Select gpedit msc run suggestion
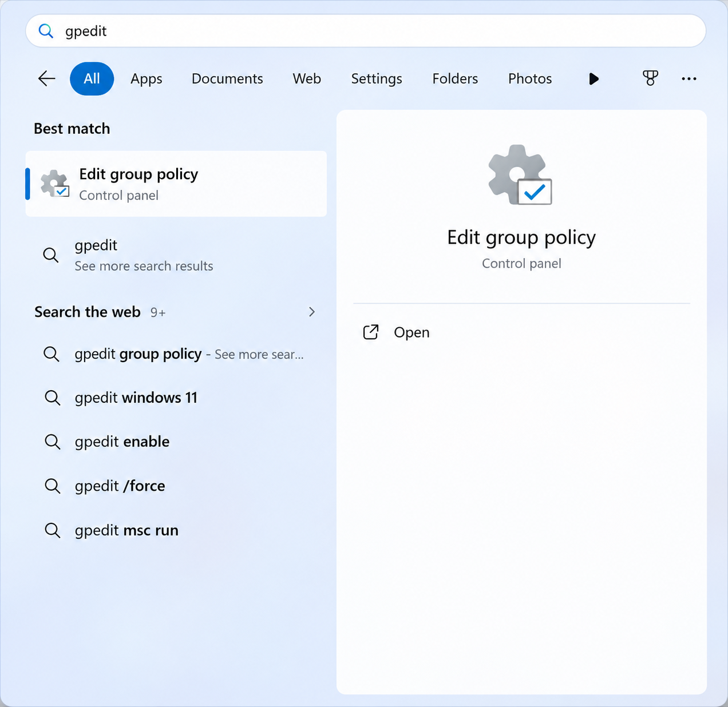The width and height of the screenshot is (728, 707). tap(176, 530)
